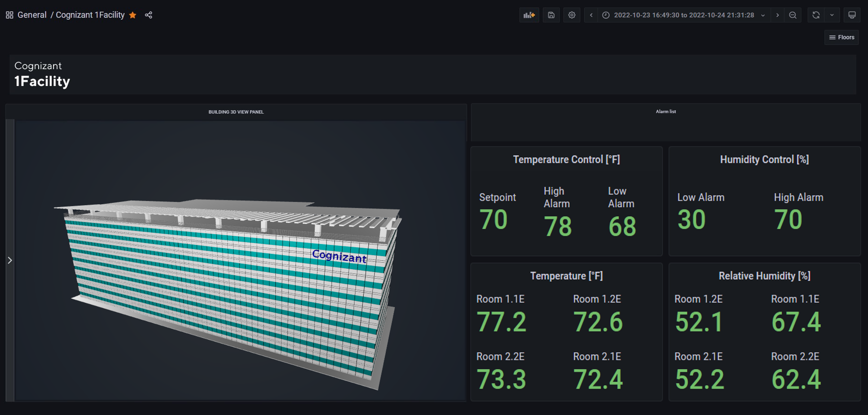The height and width of the screenshot is (415, 868).
Task: Save the dashboard
Action: pos(551,15)
